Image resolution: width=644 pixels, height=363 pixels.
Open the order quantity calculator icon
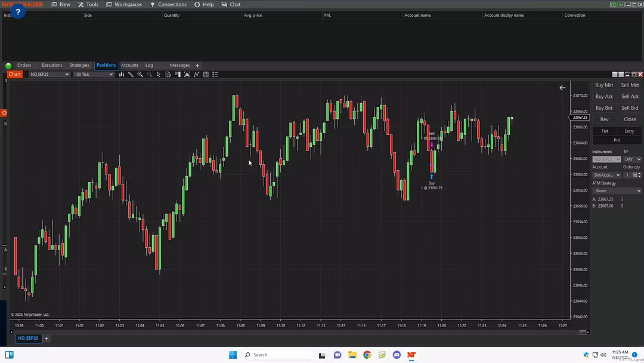point(634,175)
